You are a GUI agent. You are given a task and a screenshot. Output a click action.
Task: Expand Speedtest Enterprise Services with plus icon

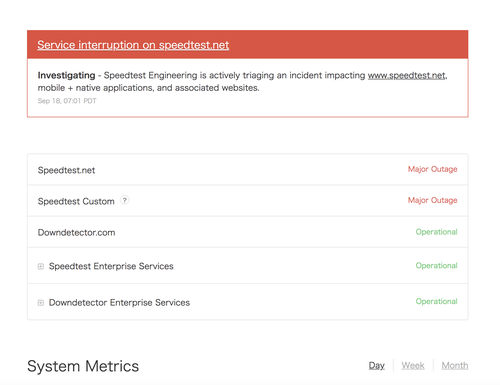41,266
